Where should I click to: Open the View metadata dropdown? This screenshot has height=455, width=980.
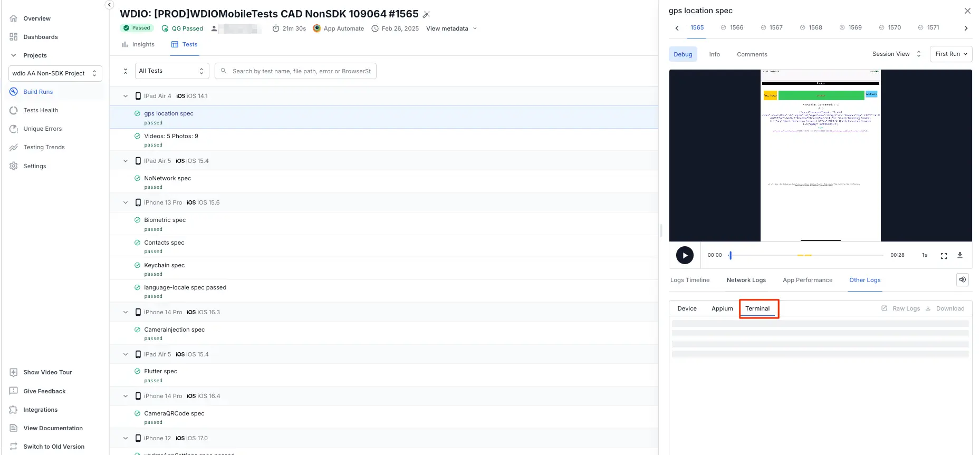coord(451,28)
